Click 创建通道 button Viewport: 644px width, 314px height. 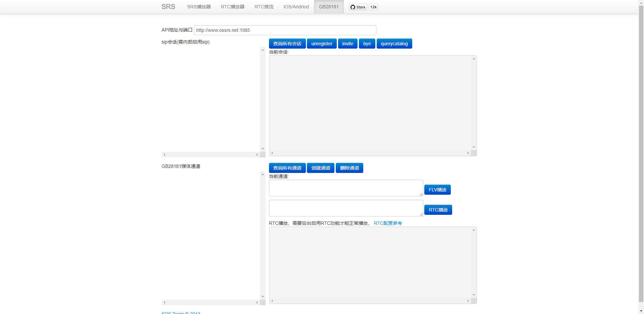pos(321,168)
